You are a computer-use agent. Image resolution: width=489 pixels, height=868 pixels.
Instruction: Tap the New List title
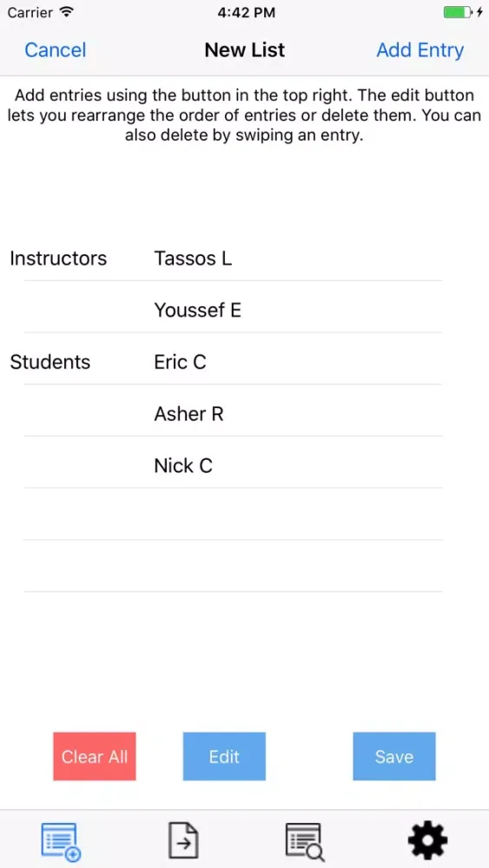[x=244, y=49]
